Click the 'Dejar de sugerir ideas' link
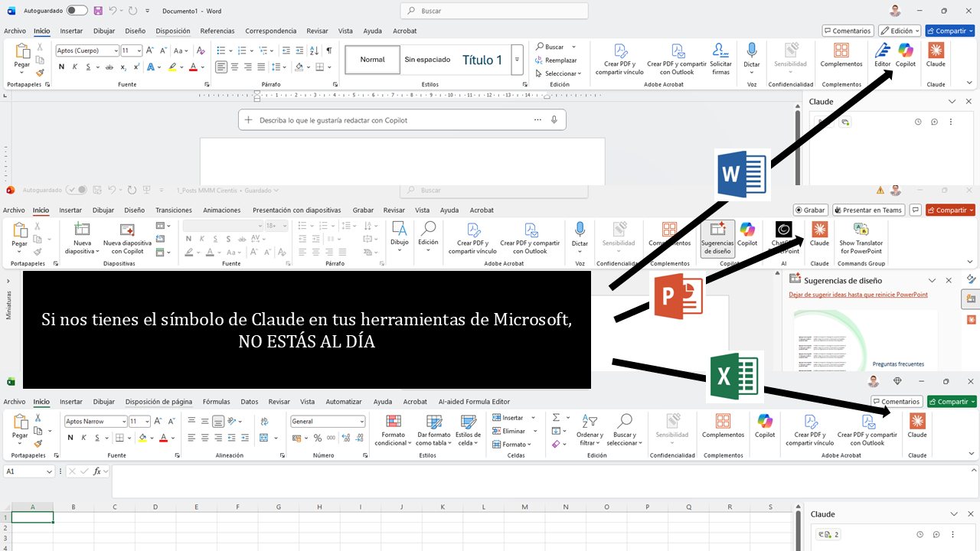 pos(857,295)
